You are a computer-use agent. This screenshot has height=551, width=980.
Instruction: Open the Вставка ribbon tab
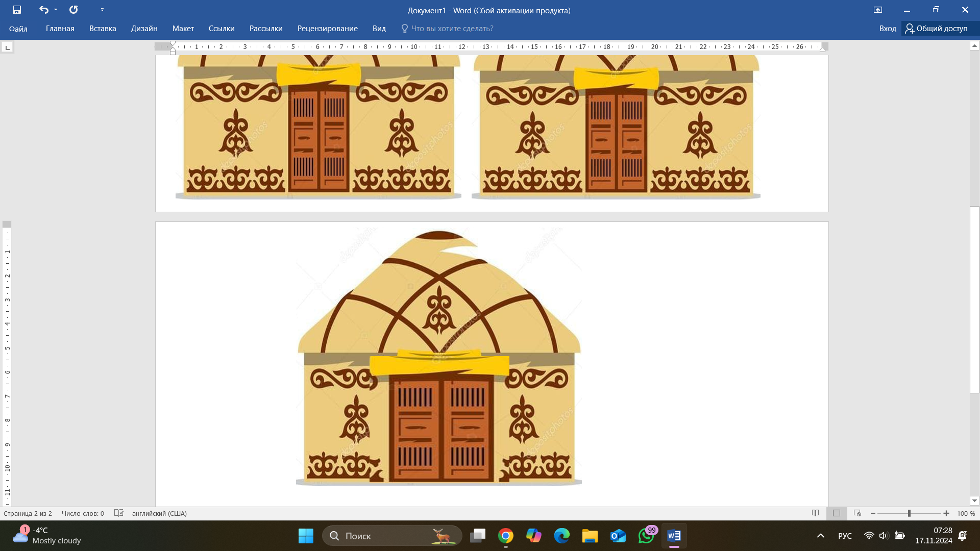[103, 29]
